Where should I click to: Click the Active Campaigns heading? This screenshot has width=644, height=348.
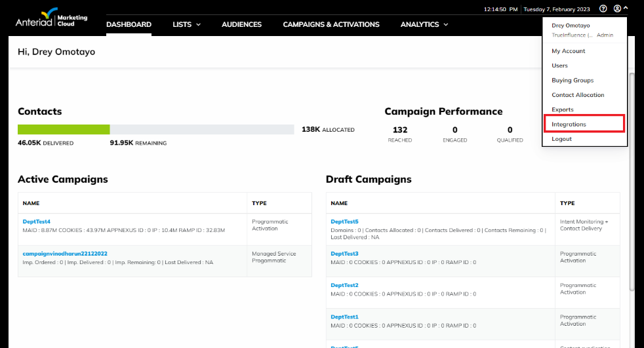(62, 180)
